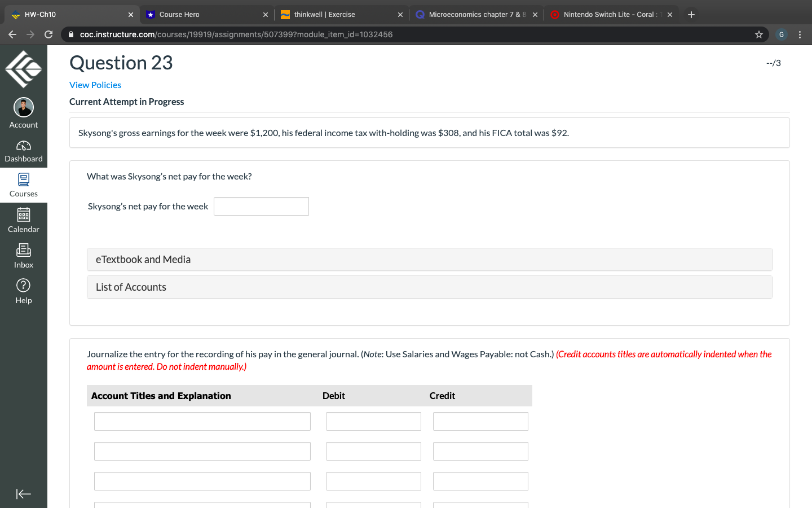Viewport: 812px width, 508px height.
Task: Click first row Account Titles field
Action: point(202,421)
